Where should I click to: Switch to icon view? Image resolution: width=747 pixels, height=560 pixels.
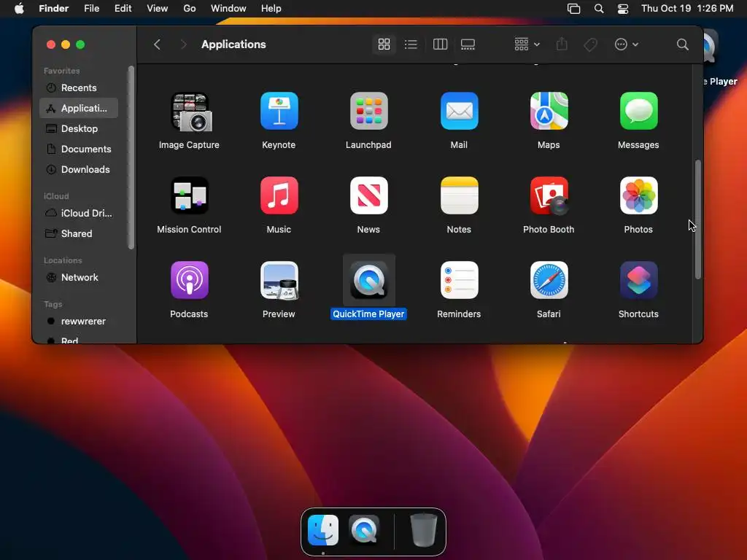(384, 44)
